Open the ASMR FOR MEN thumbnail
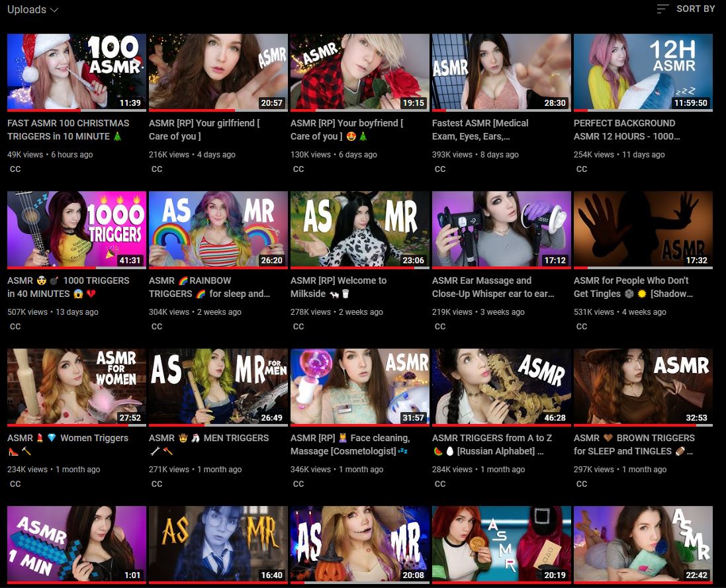 [x=218, y=387]
